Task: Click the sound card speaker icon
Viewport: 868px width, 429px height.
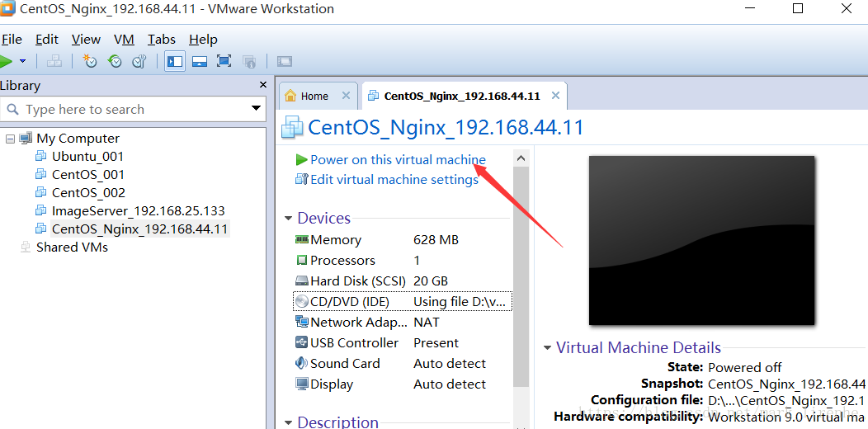Action: pos(302,363)
